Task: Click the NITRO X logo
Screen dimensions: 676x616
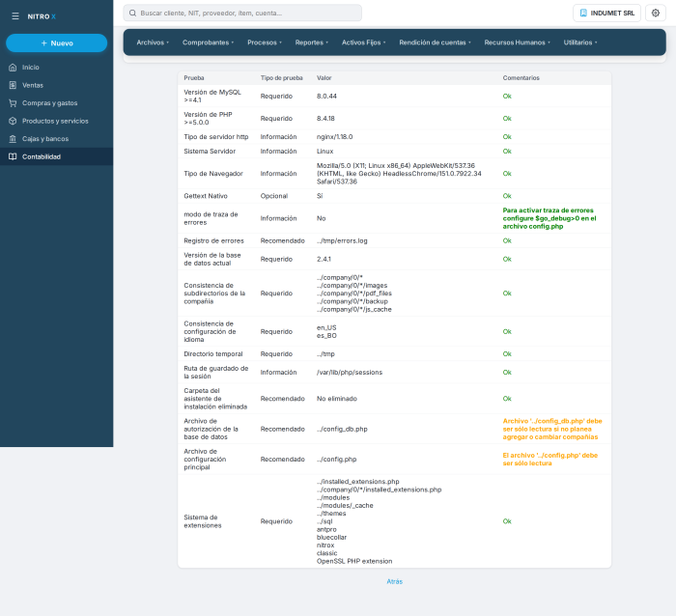Action: (x=42, y=16)
